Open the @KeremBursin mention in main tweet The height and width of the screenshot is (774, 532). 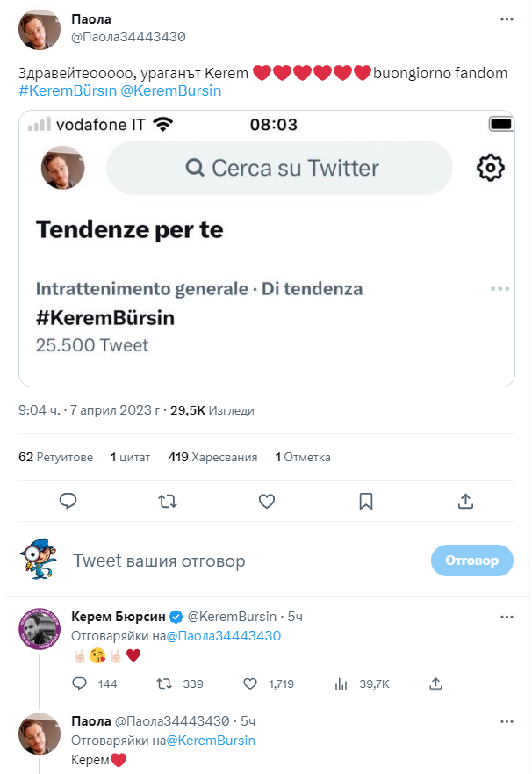click(171, 90)
